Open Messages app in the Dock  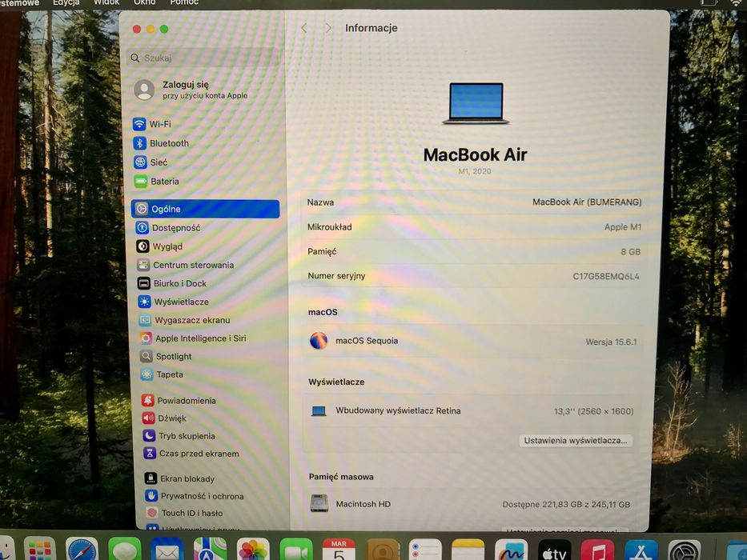[x=124, y=550]
